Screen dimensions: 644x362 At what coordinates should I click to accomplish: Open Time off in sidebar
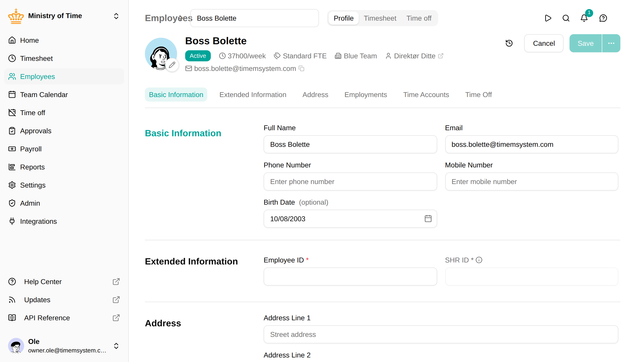pos(64,113)
